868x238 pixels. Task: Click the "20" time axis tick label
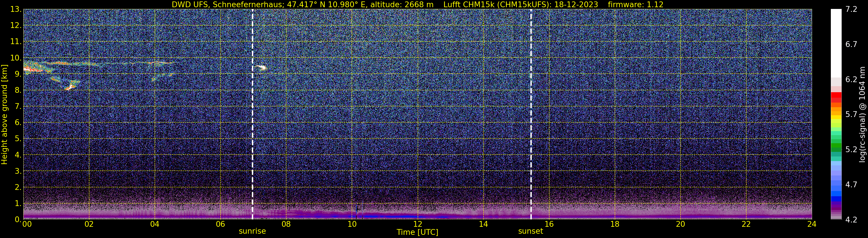point(680,224)
